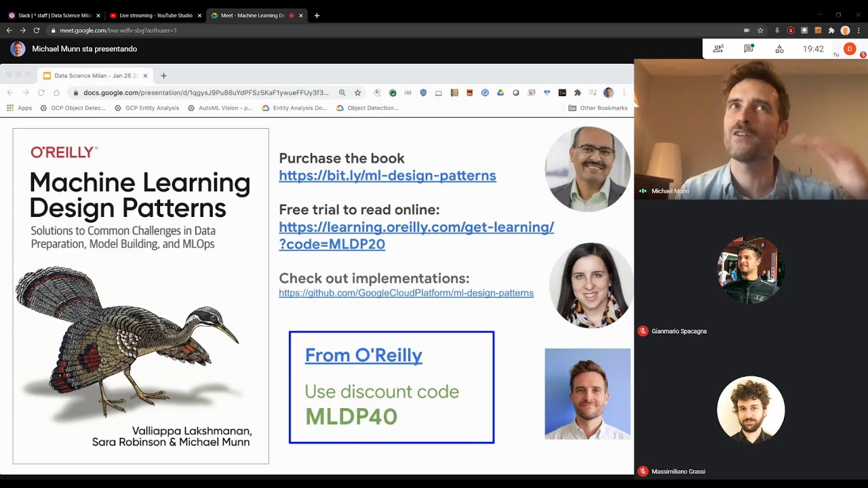The image size is (868, 488).
Task: Open the outer Chrome three-dot menu
Action: coord(859,30)
